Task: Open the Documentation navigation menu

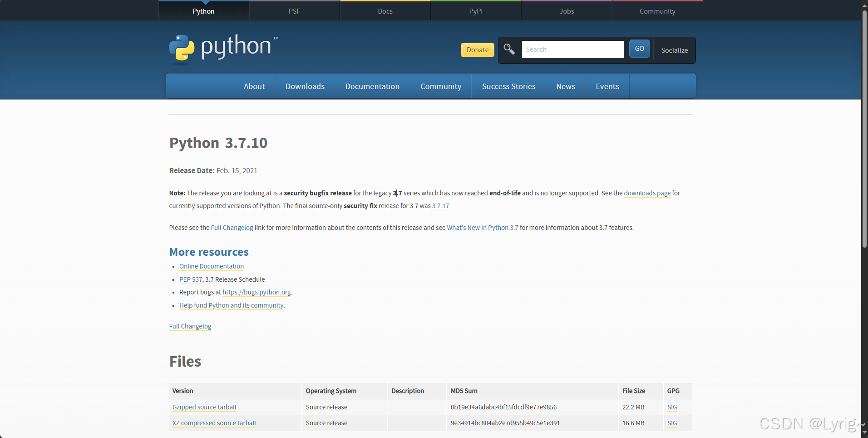Action: pos(372,86)
